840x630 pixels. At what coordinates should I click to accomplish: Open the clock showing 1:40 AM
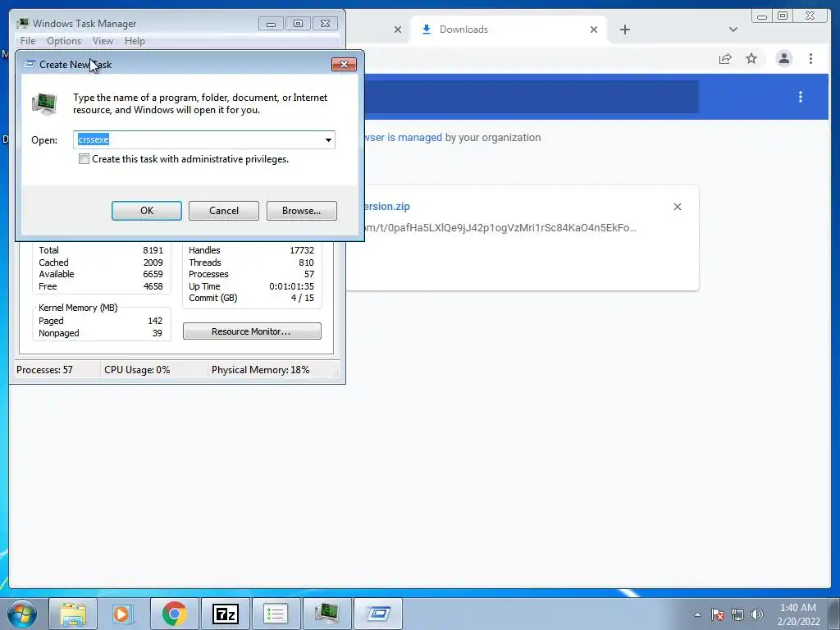point(798,614)
